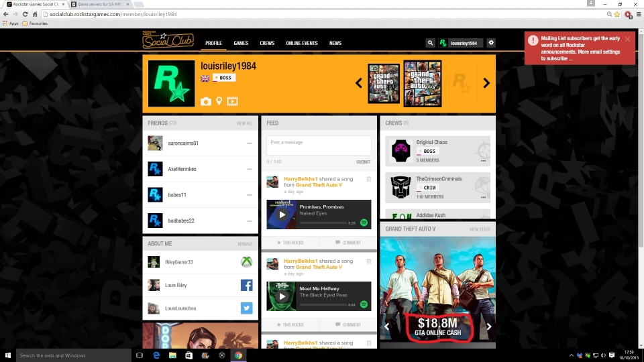Toggle This Rocks on the Meet Me Halfway post
Screen dimensions: 644x362
(x=290, y=324)
